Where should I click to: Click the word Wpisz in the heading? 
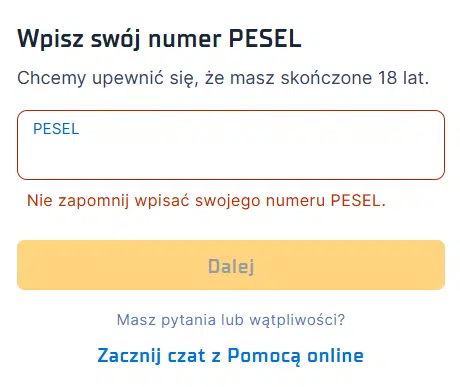tap(50, 39)
